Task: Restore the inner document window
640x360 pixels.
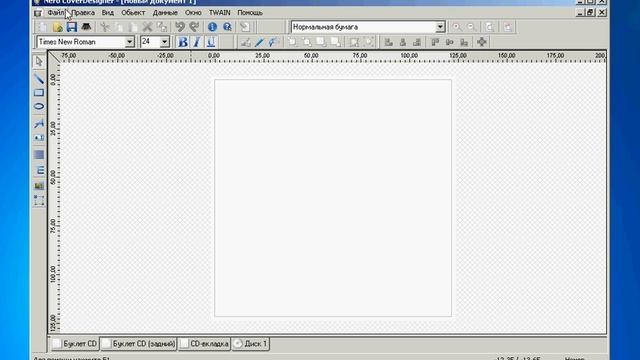Action: pos(590,13)
